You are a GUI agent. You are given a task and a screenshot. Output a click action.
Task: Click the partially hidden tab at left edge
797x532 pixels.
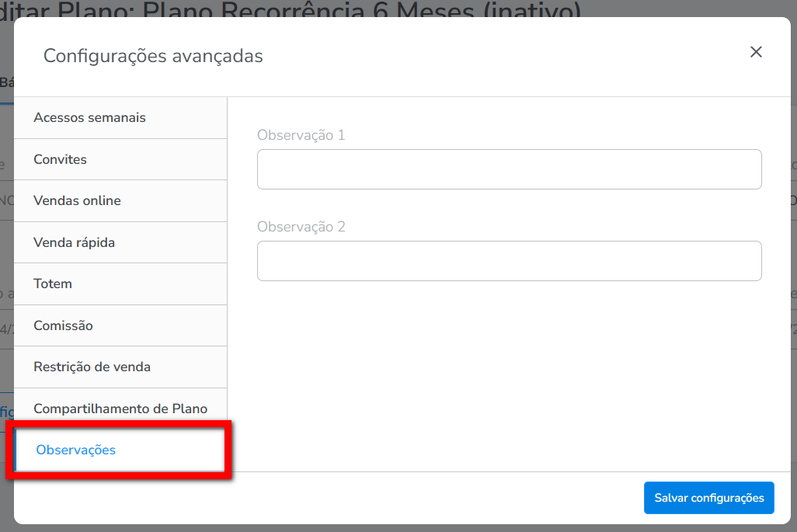6,82
